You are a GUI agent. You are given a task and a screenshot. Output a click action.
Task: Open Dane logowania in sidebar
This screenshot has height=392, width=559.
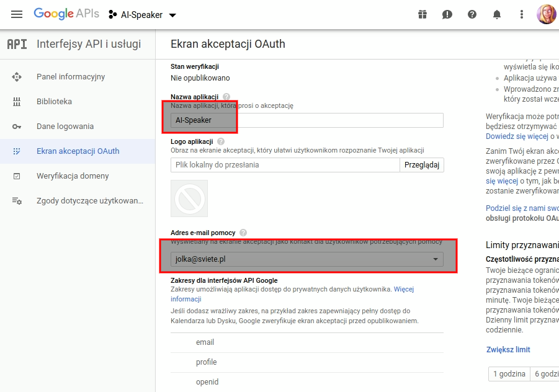[78, 127]
